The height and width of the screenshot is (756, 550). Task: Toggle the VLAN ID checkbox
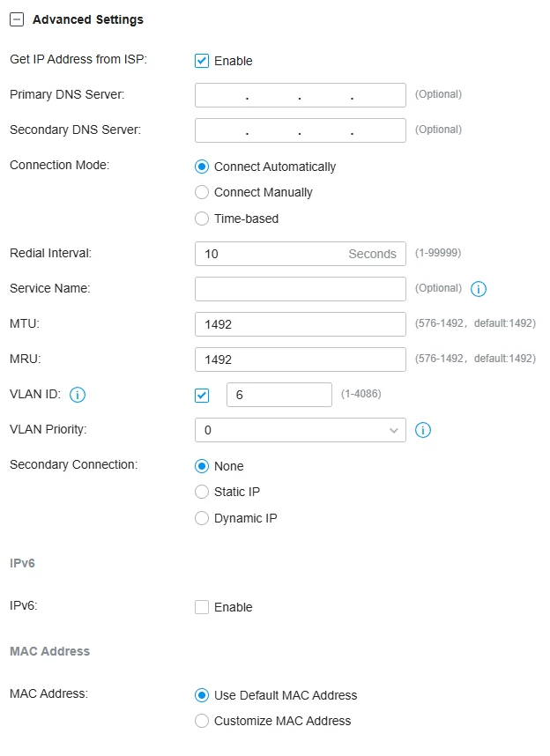tap(202, 395)
